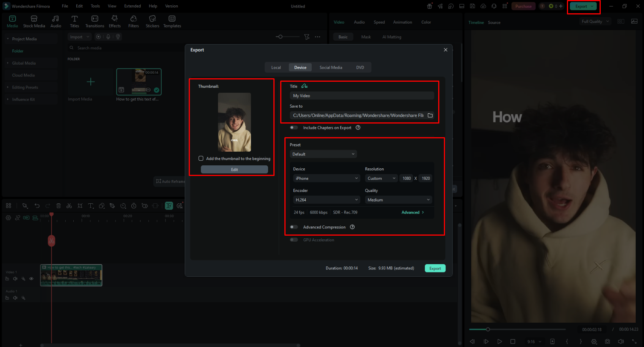The height and width of the screenshot is (347, 644).
Task: Open the Device iPhone dropdown
Action: point(327,178)
